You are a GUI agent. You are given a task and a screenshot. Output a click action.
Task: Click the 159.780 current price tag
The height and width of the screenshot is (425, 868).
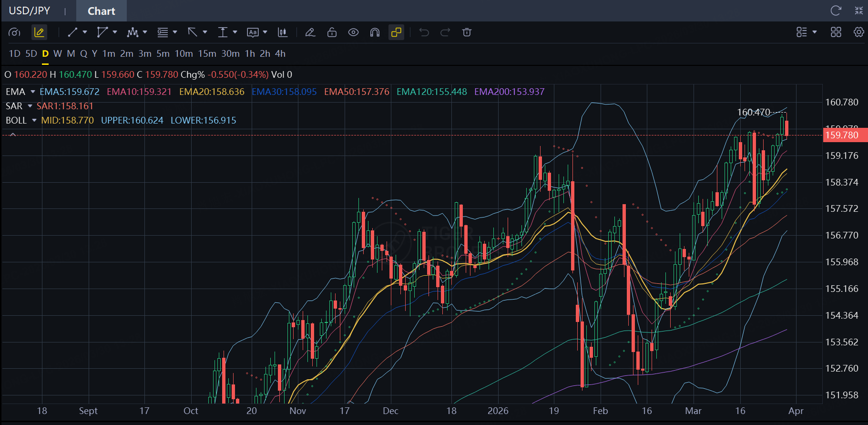click(842, 135)
